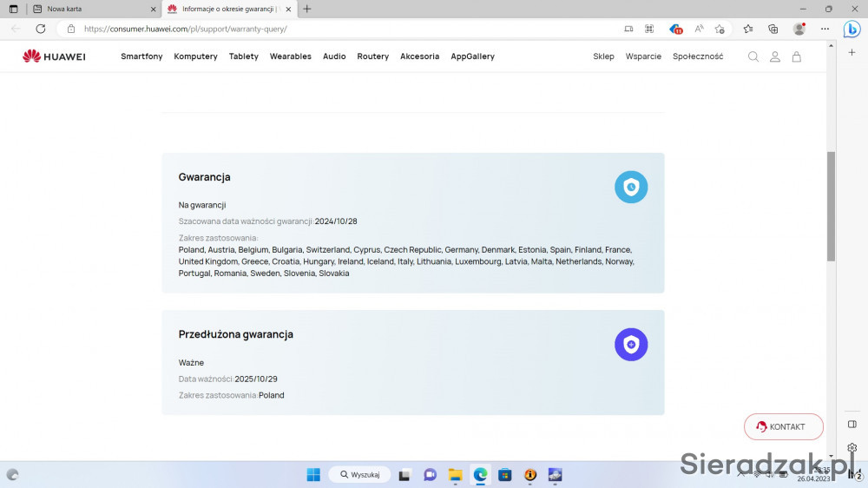Viewport: 868px width, 488px height.
Task: Open the Audio menu
Action: 334,56
